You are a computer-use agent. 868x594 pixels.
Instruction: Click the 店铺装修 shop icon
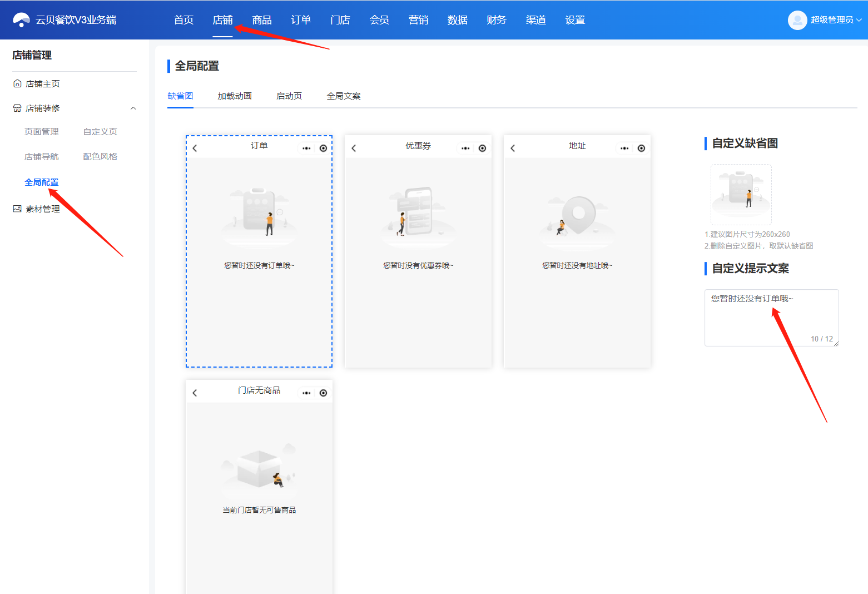point(17,108)
